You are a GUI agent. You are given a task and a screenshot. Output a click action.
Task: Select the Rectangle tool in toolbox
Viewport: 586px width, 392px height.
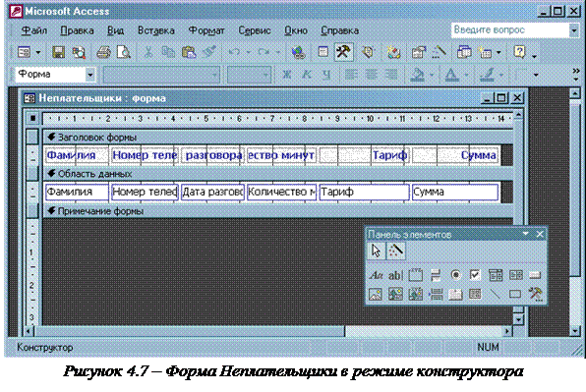(515, 294)
